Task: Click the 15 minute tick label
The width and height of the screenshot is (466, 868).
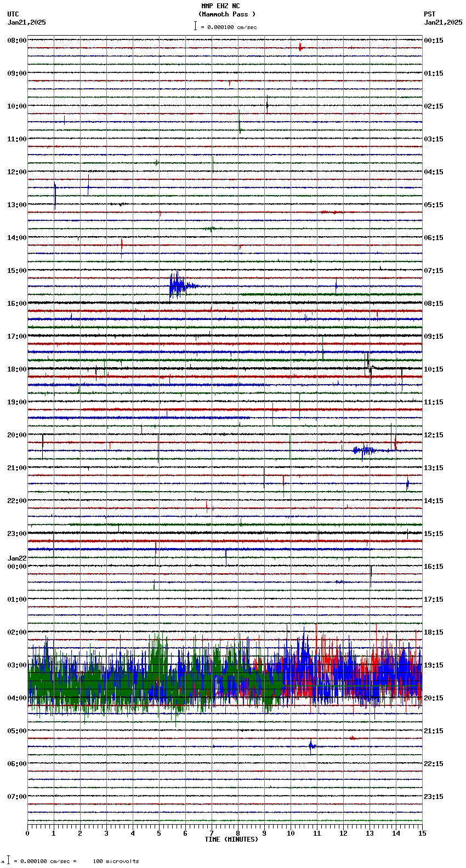Action: [x=422, y=833]
